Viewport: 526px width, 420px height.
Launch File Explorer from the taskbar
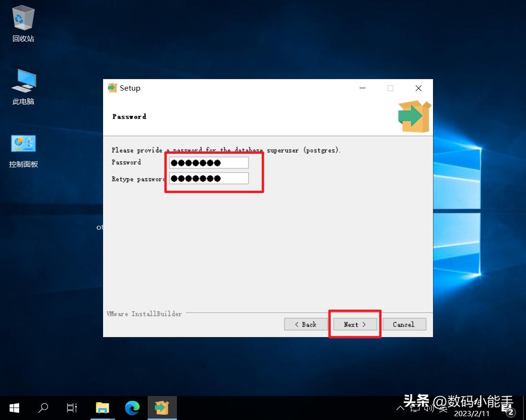click(102, 408)
